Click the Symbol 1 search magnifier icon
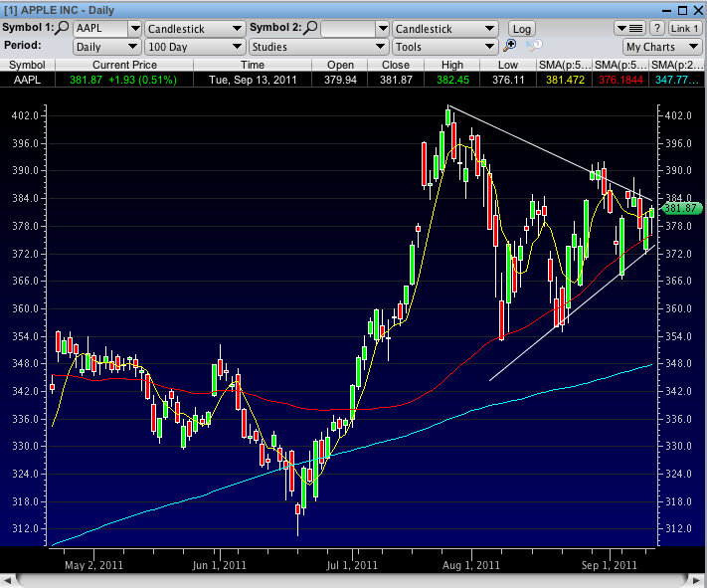Viewport: 707px width, 588px height. (64, 28)
